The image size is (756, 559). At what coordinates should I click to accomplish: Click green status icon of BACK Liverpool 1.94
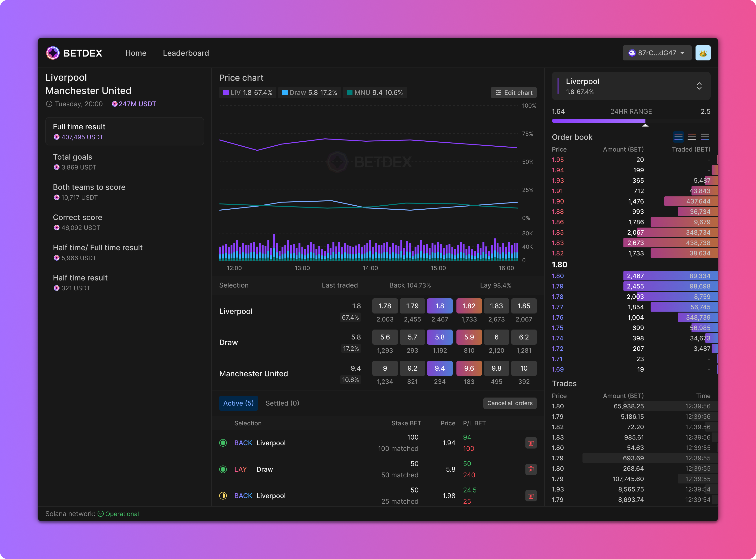coord(223,443)
